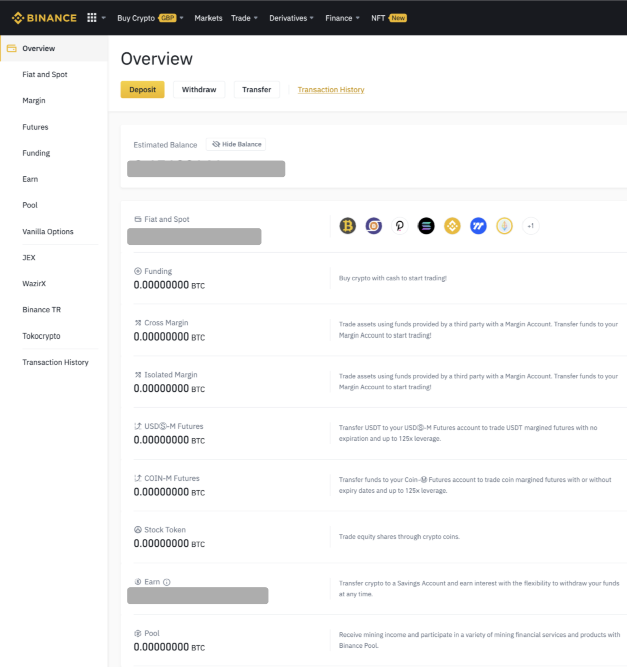
Task: Select the BNB coin icon
Action: point(452,226)
